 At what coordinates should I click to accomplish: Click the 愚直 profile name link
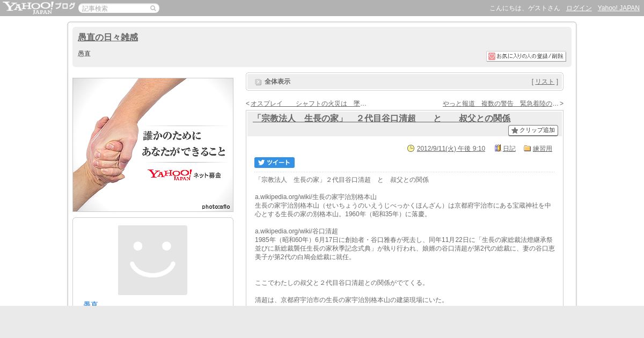[91, 304]
